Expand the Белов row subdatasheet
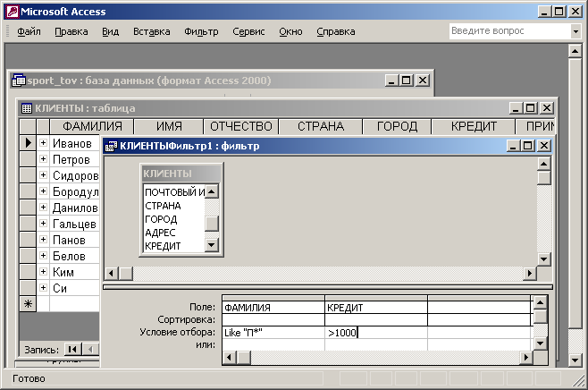This screenshot has height=390, width=588. (x=43, y=255)
